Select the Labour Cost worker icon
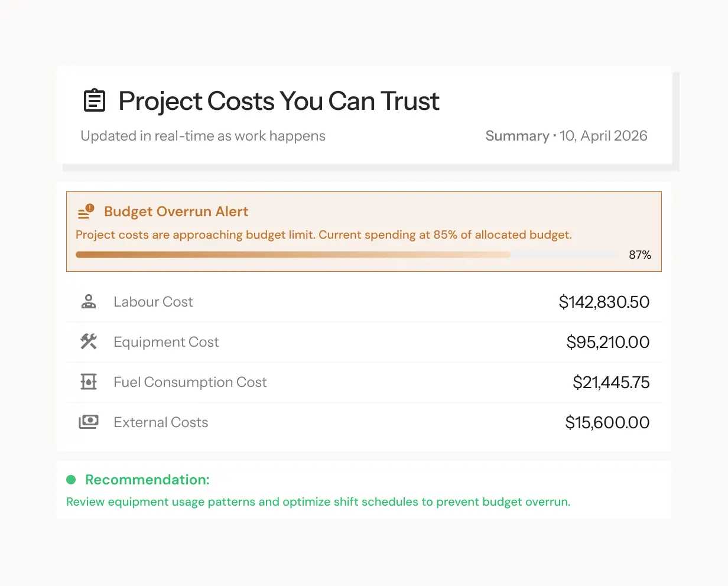 [x=89, y=302]
